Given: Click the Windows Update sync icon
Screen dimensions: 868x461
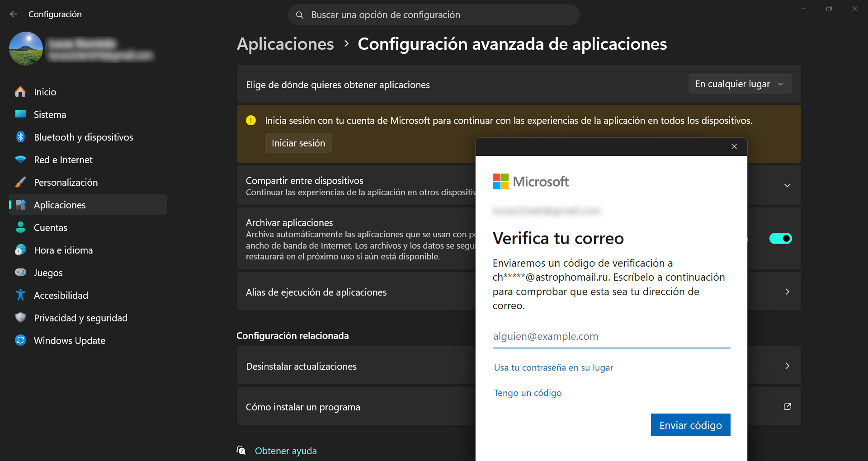Looking at the screenshot, I should pos(20,340).
